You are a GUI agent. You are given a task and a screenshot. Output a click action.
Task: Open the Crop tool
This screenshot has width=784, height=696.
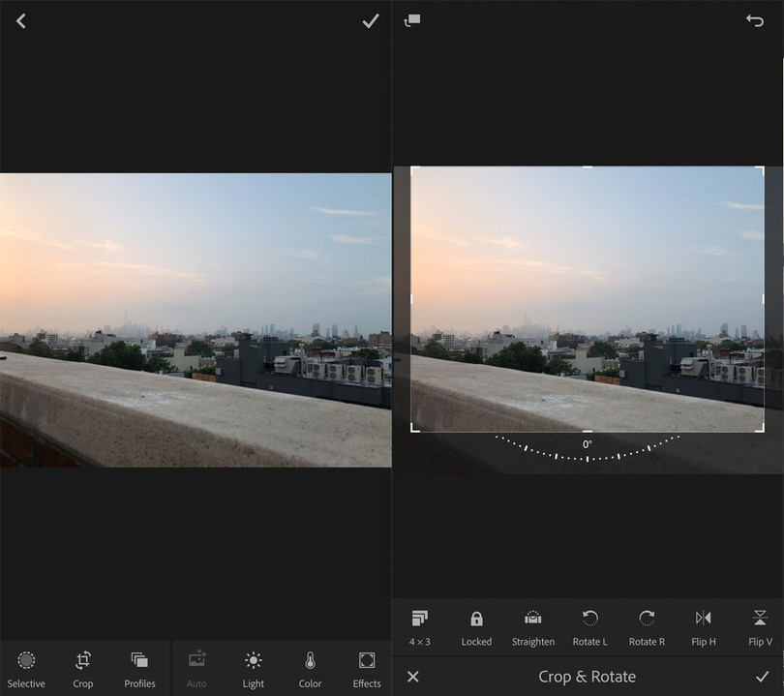pos(83,669)
